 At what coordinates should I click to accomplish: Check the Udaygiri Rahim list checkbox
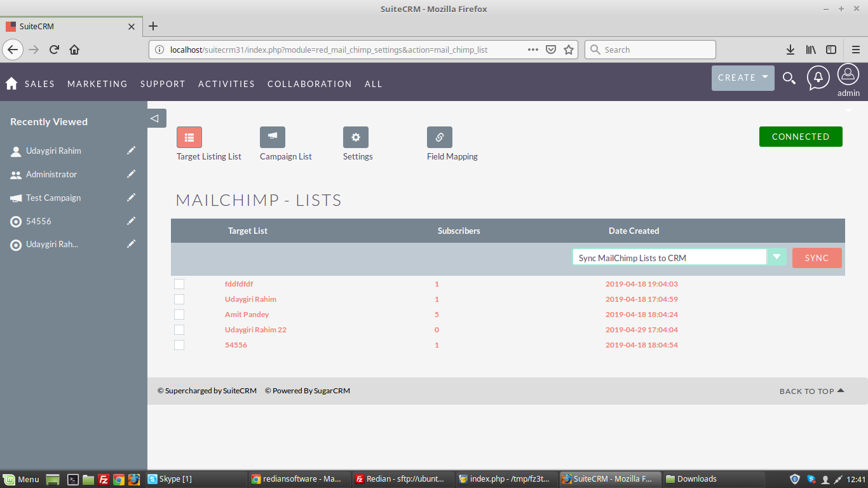coord(179,299)
